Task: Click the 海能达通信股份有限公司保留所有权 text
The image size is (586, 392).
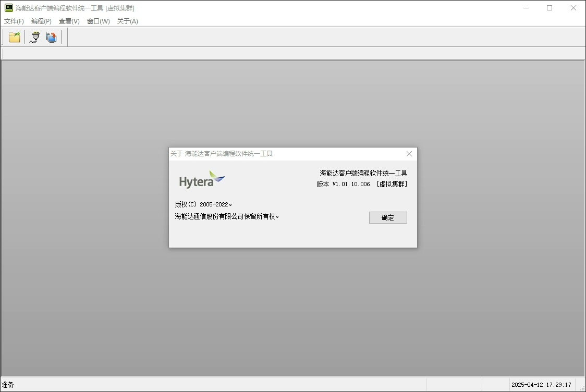Action: tap(227, 216)
